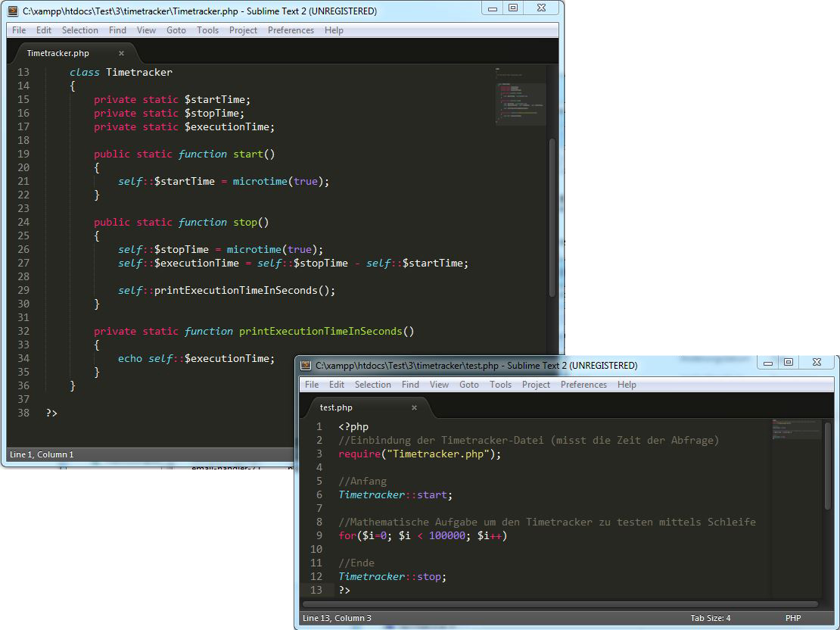The height and width of the screenshot is (630, 840).
Task: Open Project menu in test.php window
Action: (536, 385)
